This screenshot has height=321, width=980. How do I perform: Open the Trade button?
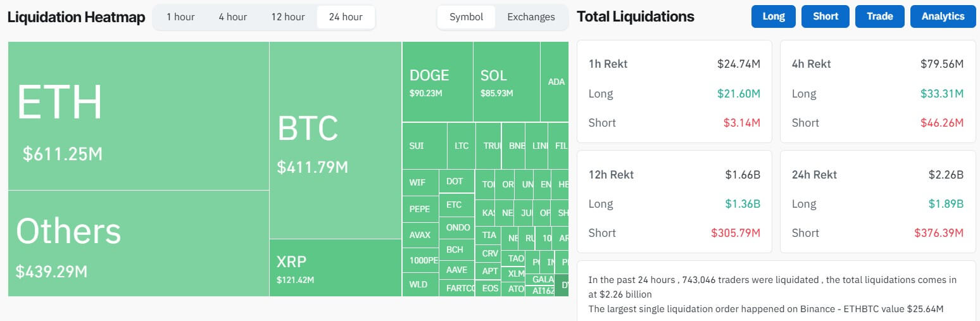click(879, 16)
